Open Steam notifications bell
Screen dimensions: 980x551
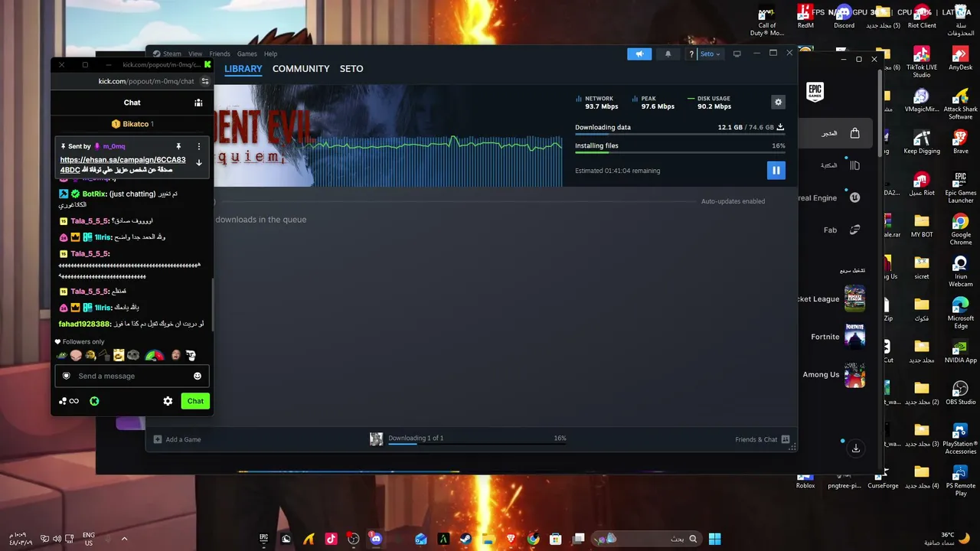[668, 54]
